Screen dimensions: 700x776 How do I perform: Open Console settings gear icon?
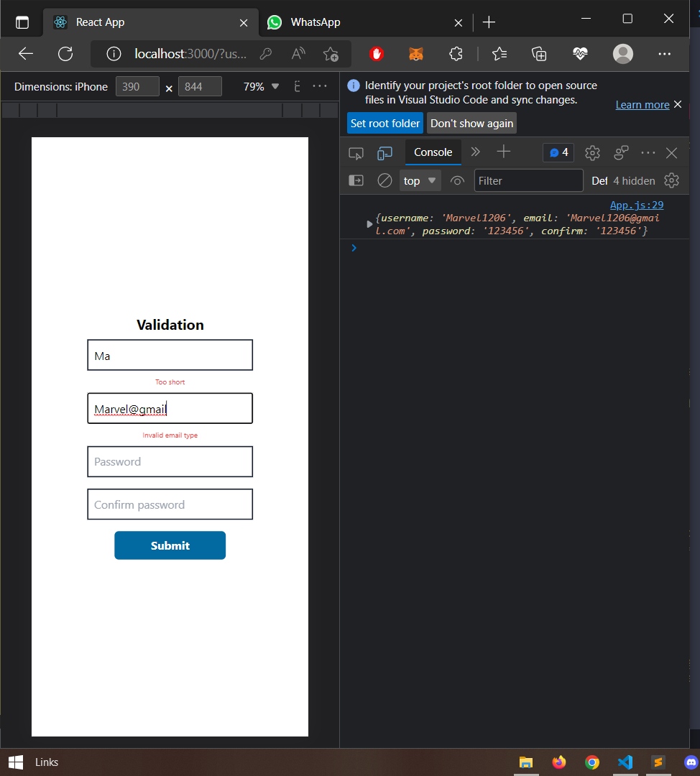tap(671, 180)
